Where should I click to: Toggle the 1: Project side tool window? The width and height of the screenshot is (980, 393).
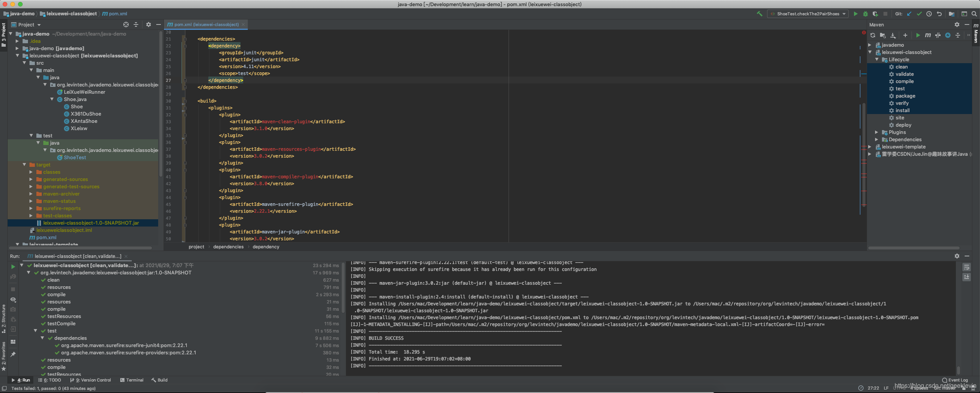point(3,34)
